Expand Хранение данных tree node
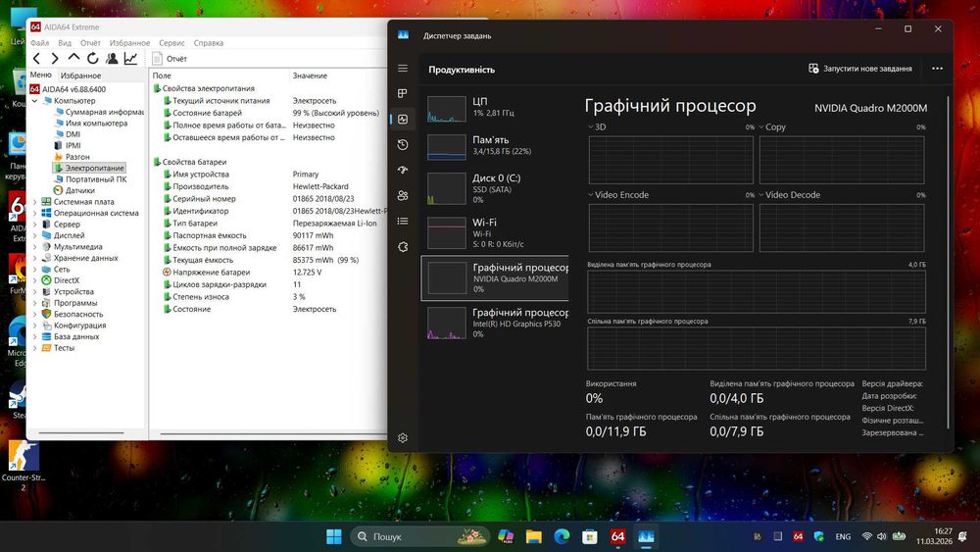The image size is (980, 552). (x=34, y=258)
